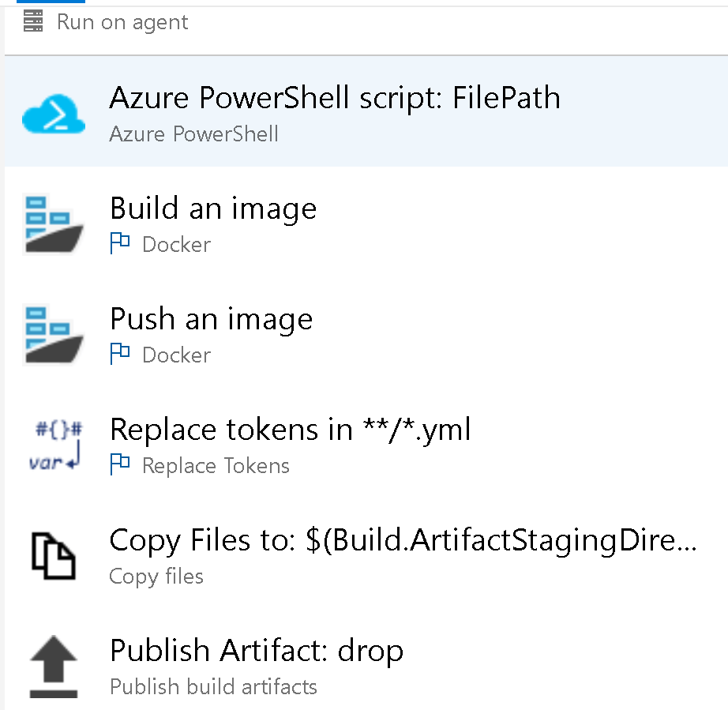This screenshot has height=710, width=728.
Task: Open the Push an image task
Action: (212, 320)
